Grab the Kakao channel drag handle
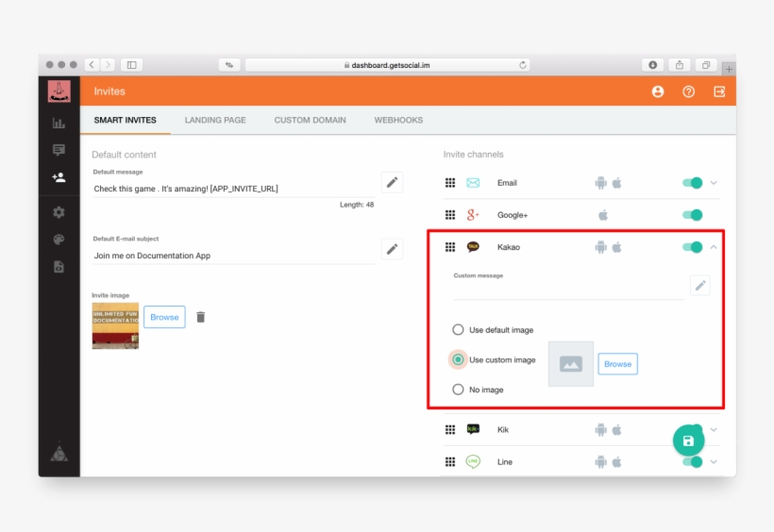Viewport: 774px width, 532px height. tap(450, 247)
